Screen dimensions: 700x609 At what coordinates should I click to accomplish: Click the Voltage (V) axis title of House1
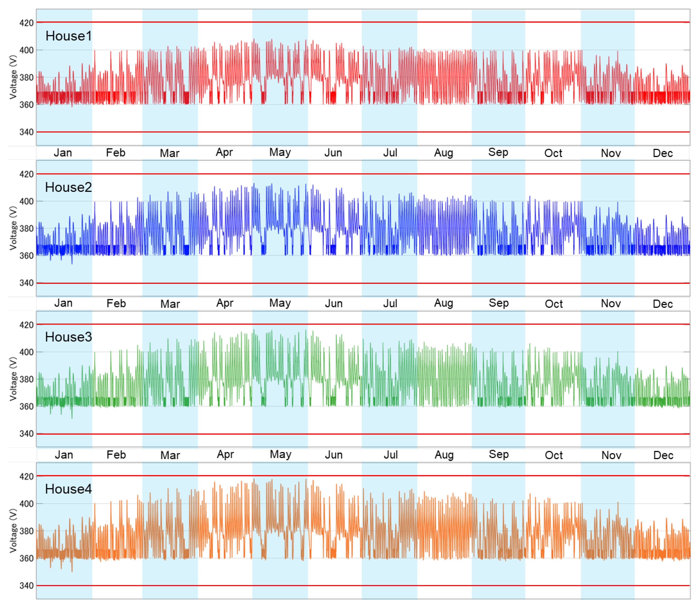click(13, 77)
